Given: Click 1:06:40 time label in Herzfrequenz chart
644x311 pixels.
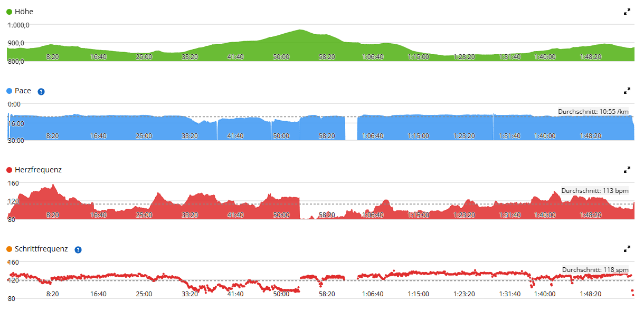Looking at the screenshot, I should click(x=373, y=215).
